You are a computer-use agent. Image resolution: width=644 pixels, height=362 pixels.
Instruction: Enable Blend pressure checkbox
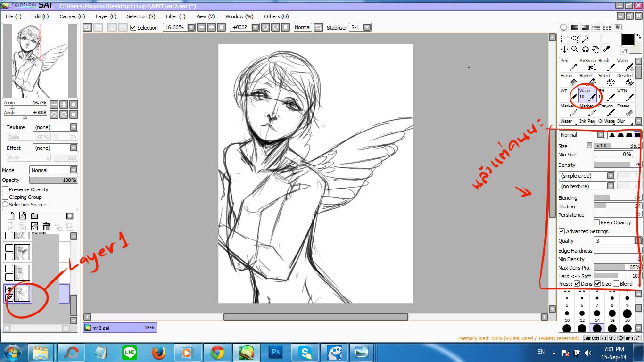coord(616,284)
